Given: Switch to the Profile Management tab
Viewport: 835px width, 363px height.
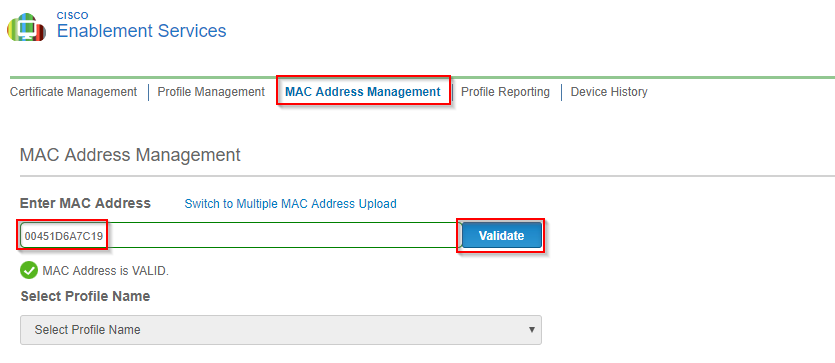Looking at the screenshot, I should [x=211, y=92].
